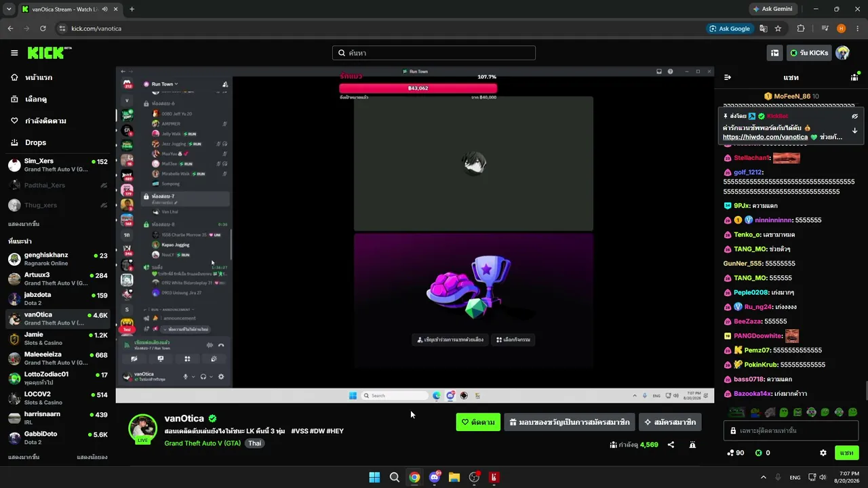Open Jamie Slots & Casino channel
Image resolution: width=868 pixels, height=488 pixels.
58,338
